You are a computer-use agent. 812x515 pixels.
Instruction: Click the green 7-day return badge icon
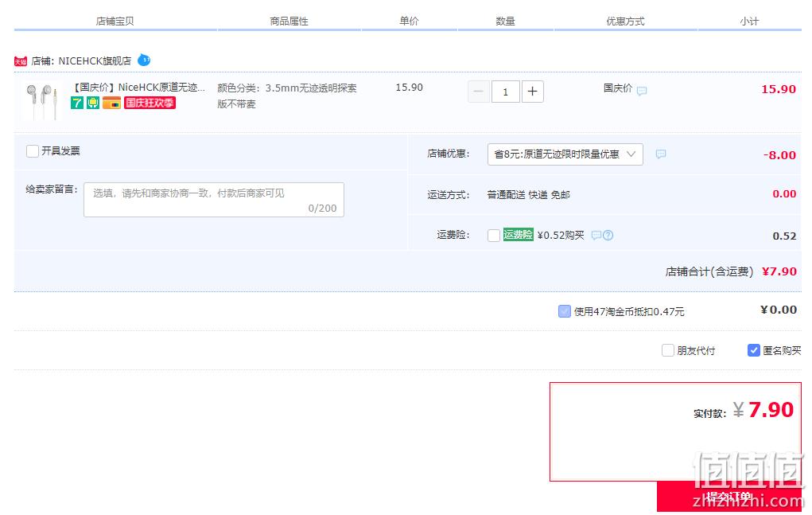pos(77,103)
